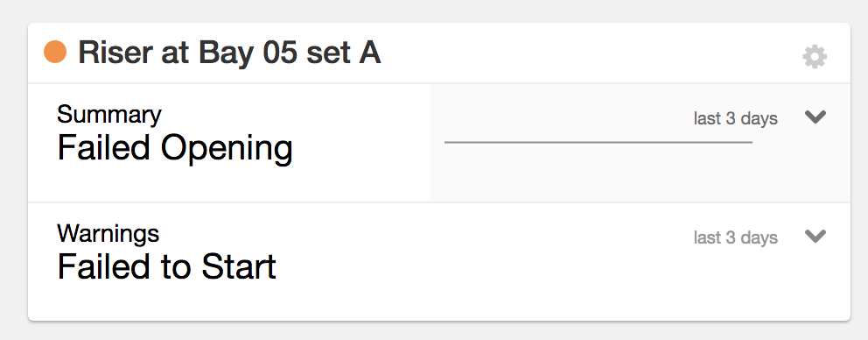The width and height of the screenshot is (868, 340).
Task: Click the Warnings label
Action: [x=108, y=233]
